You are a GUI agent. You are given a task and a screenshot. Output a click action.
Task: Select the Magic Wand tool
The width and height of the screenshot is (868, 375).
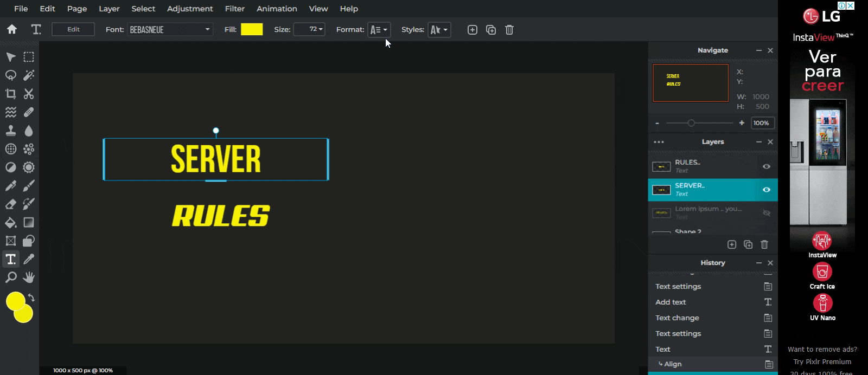[29, 75]
